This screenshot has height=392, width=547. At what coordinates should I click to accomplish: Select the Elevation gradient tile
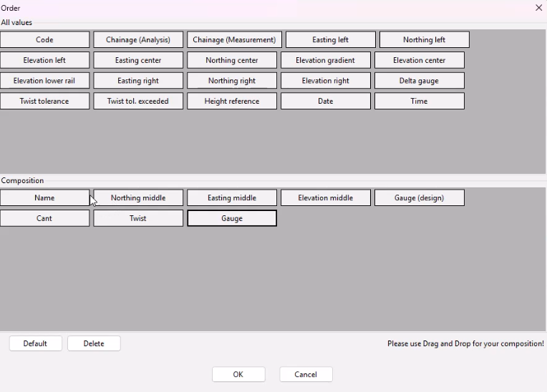click(325, 61)
